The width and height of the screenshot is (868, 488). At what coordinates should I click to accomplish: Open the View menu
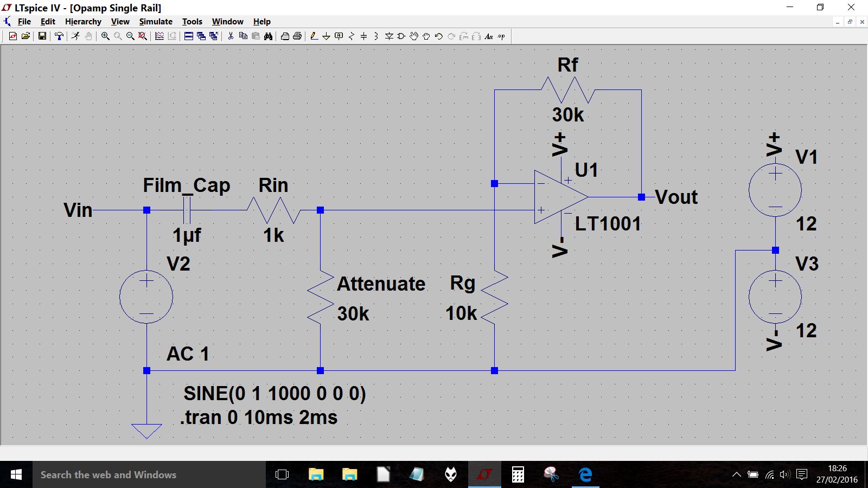[120, 22]
